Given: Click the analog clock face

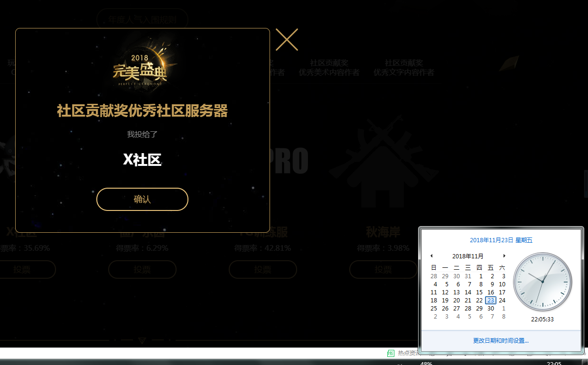Looking at the screenshot, I should [543, 282].
